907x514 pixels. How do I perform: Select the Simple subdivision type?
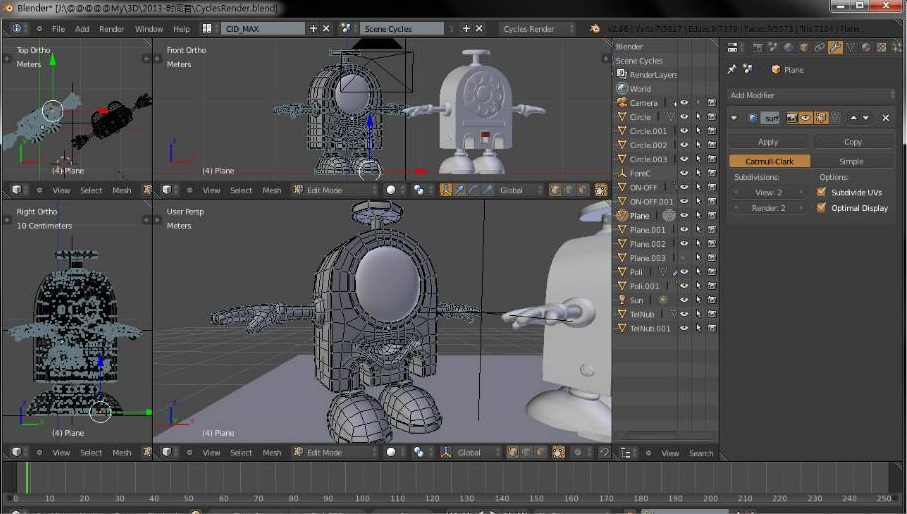(852, 161)
